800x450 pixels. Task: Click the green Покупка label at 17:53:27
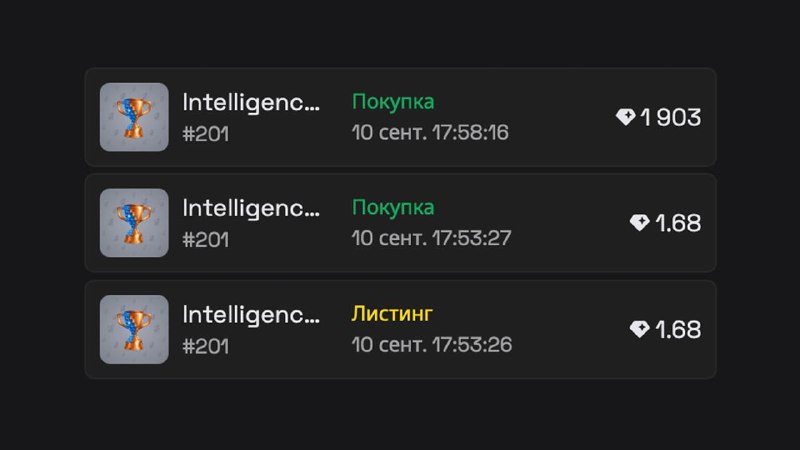pyautogui.click(x=393, y=207)
